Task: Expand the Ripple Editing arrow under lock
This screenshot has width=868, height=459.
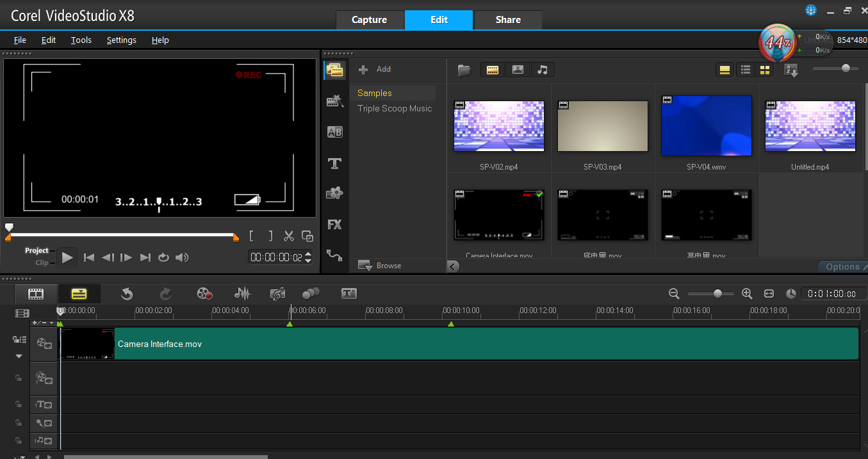Action: pos(19,356)
